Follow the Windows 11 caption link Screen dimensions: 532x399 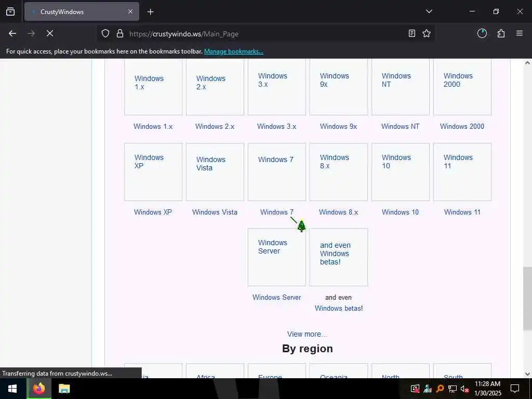[x=462, y=212]
